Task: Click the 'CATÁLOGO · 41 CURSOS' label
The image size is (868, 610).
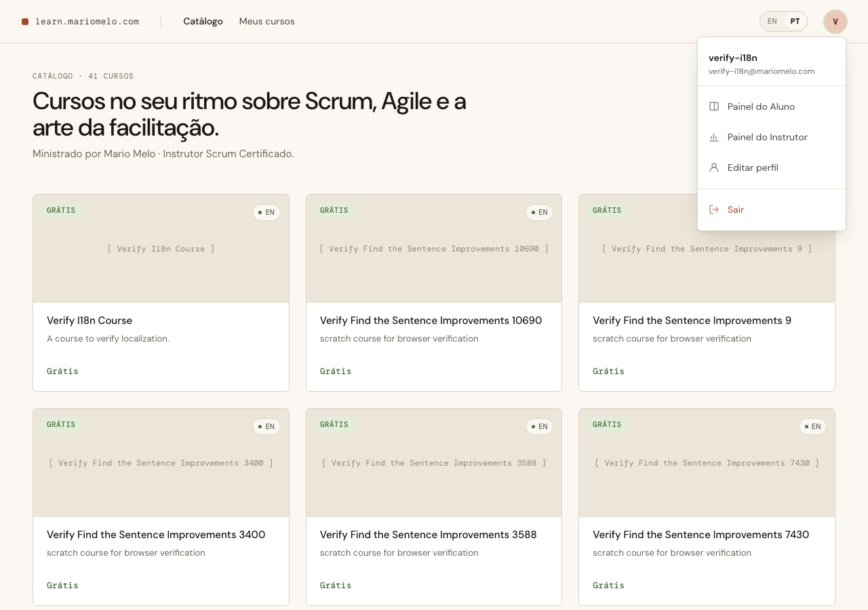Action: pos(83,77)
